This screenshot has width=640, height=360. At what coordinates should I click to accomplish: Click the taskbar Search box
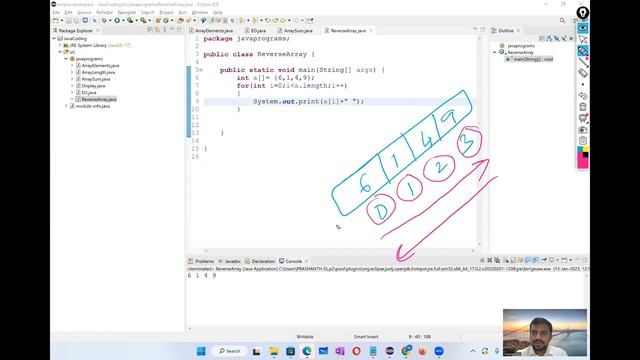coord(230,351)
